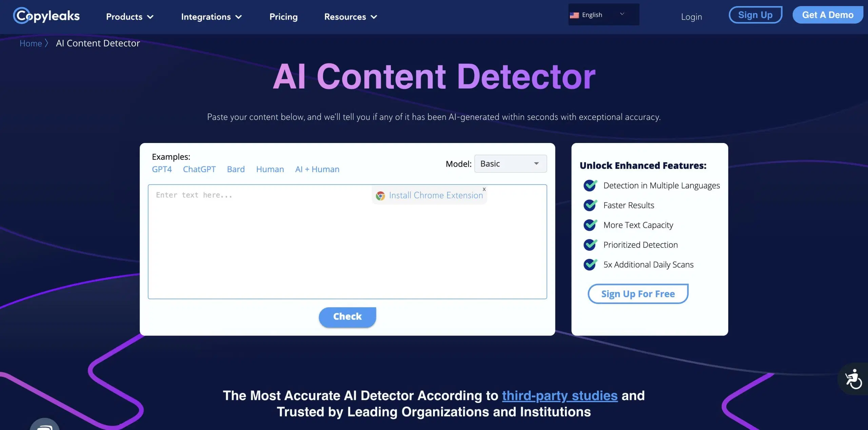Go to the Pricing page

coord(283,17)
